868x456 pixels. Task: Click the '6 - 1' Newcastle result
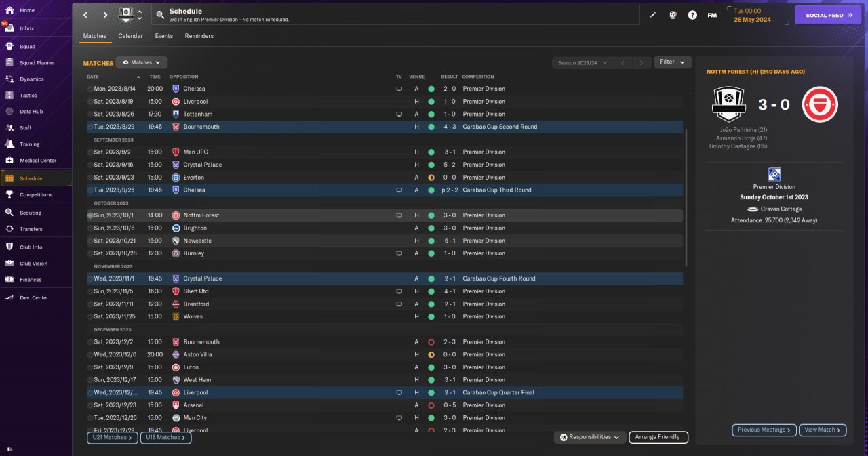point(450,241)
